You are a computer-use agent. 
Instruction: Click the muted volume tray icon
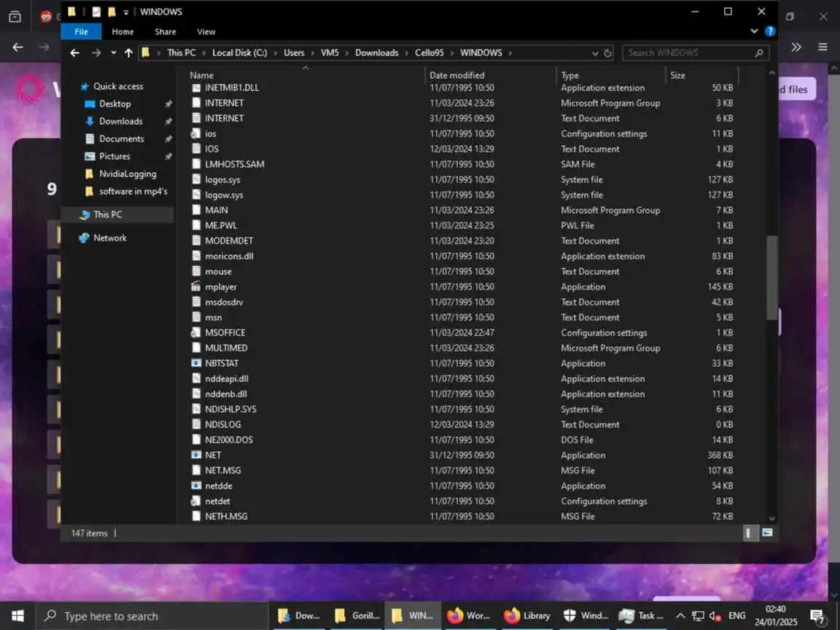715,616
